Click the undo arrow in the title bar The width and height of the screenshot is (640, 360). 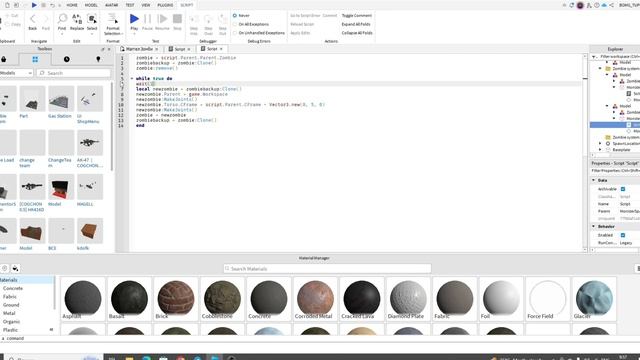click(x=52, y=5)
